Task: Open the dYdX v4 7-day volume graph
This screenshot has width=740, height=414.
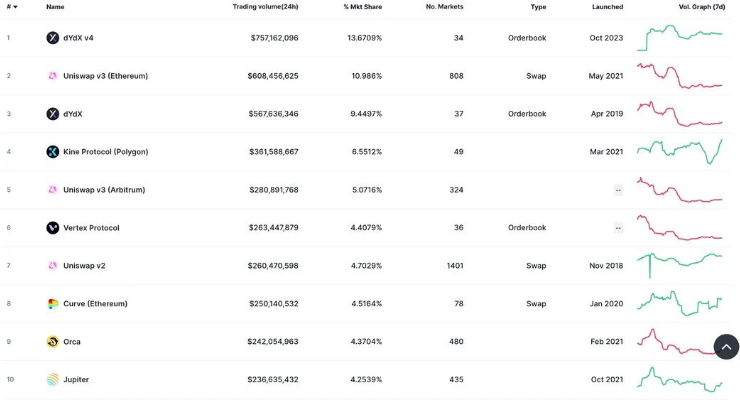Action: [x=680, y=36]
